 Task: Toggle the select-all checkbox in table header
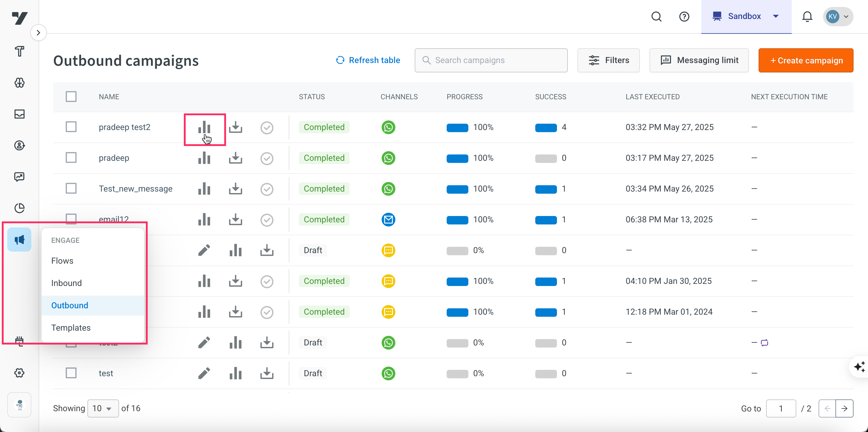pyautogui.click(x=71, y=97)
